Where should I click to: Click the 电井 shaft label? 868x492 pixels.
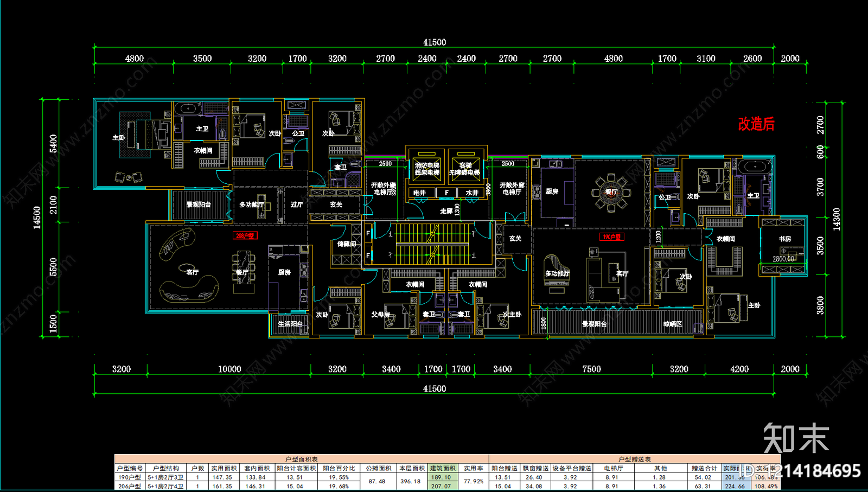tap(419, 193)
